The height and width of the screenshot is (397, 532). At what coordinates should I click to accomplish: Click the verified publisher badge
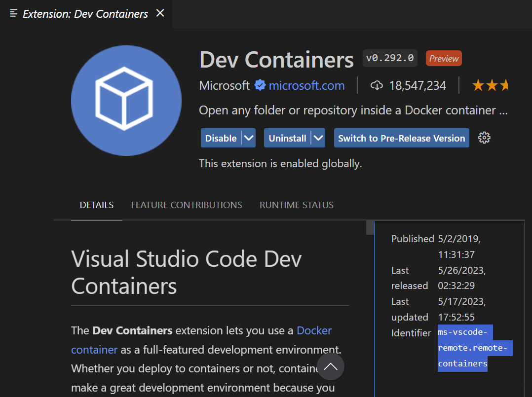point(260,85)
